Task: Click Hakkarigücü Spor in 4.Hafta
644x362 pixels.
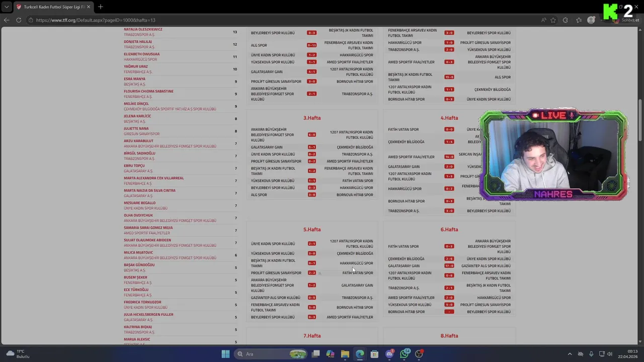Action: 405,189
